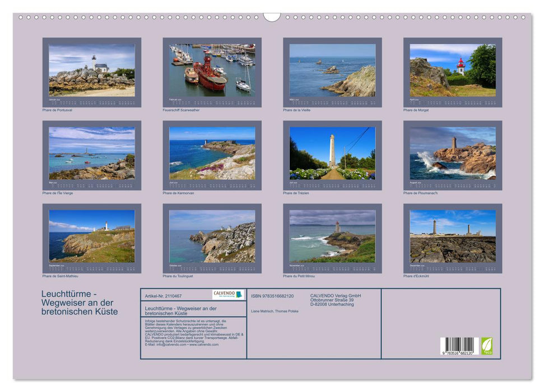Viewport: 544px width, 392px height.
Task: Open the Phare de l'Île Vierge image
Action: tap(92, 153)
